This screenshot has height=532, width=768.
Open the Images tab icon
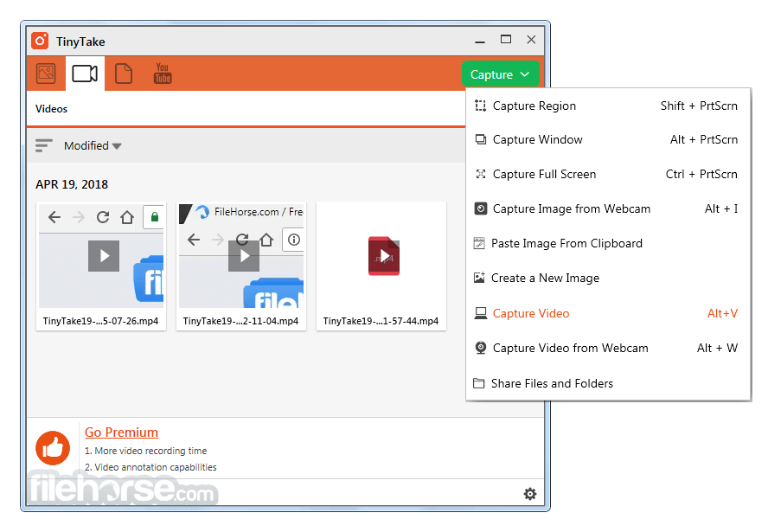[x=46, y=74]
